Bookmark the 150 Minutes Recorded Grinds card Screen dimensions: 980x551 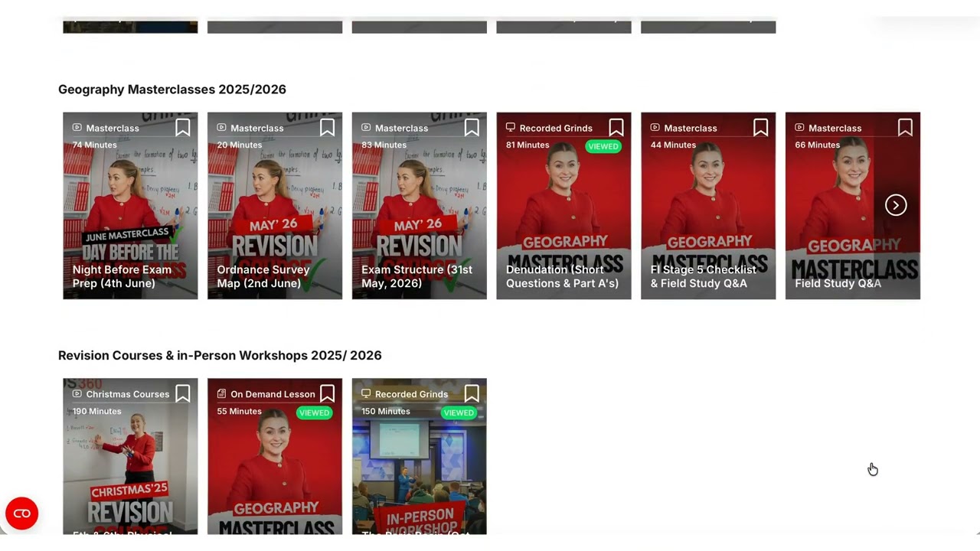click(472, 394)
